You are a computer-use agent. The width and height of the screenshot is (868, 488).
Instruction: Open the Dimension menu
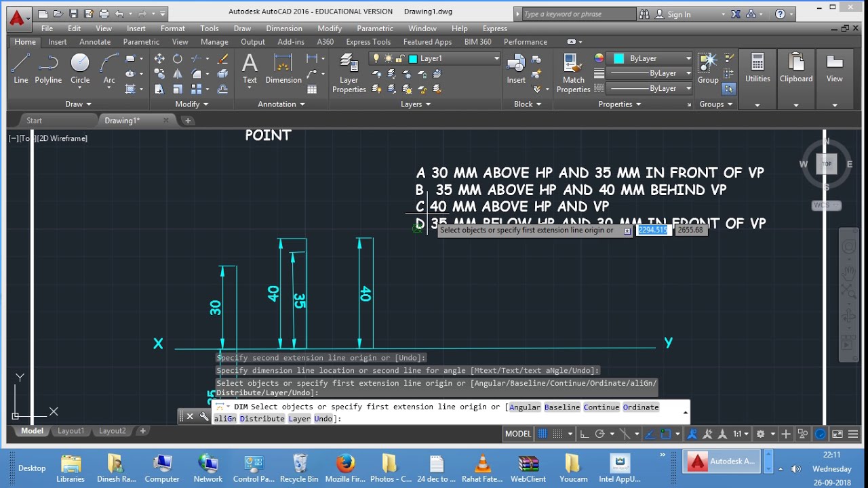(x=284, y=28)
